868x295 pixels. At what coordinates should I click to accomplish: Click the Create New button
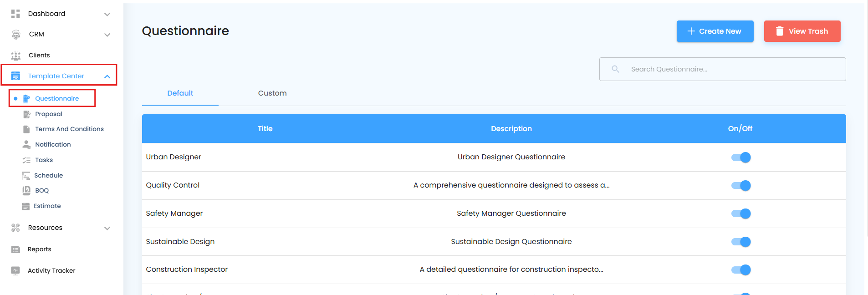(715, 31)
